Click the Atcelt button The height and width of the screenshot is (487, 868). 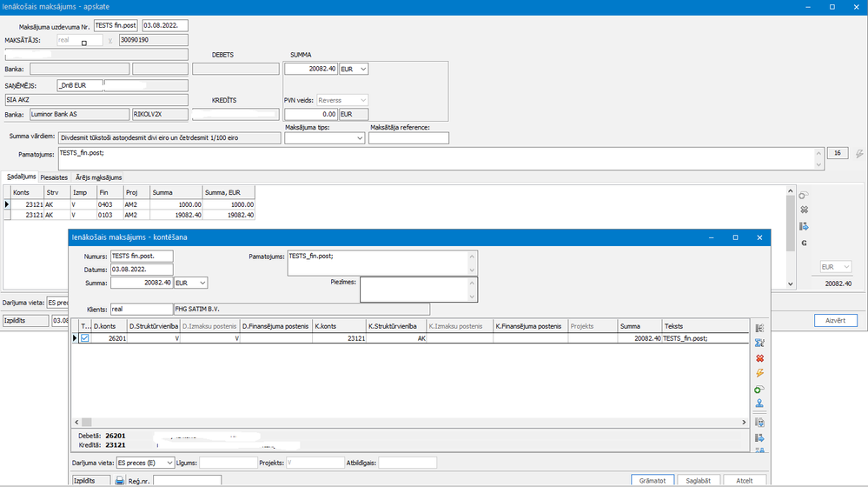[745, 480]
